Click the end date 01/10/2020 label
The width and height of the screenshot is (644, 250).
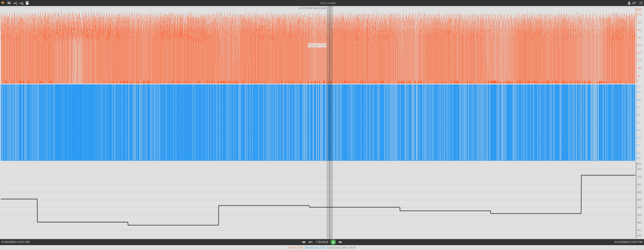[628, 242]
